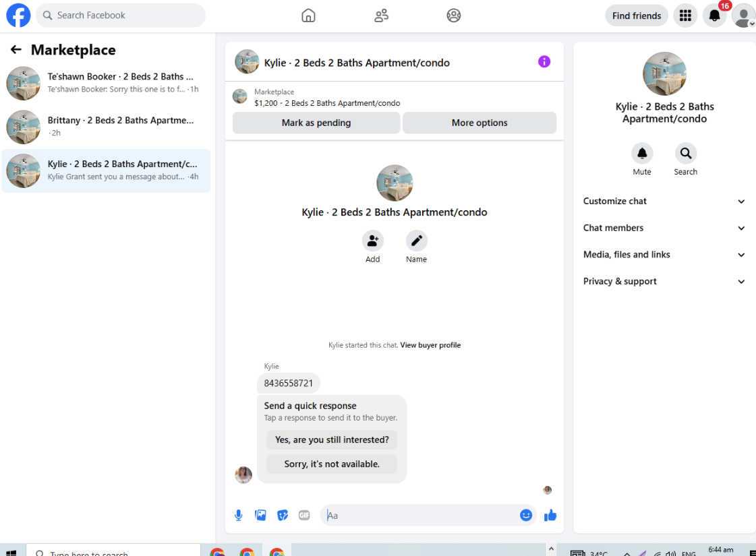The width and height of the screenshot is (756, 556).
Task: Open the $1,200 Marketplace listing banner
Action: 395,97
